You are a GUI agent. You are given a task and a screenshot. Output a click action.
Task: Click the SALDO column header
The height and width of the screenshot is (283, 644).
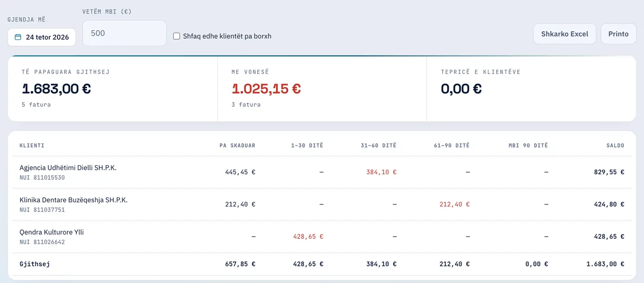pyautogui.click(x=615, y=146)
